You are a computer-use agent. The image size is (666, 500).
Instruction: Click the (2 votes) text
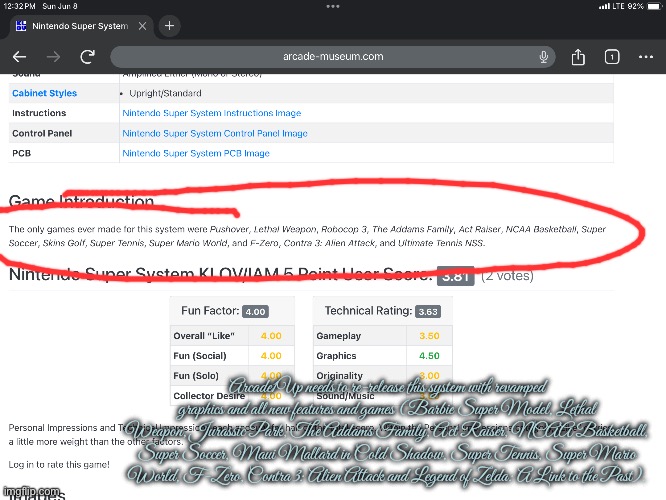[507, 276]
